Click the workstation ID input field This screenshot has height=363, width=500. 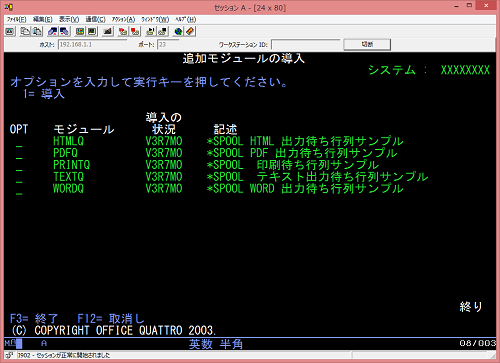[306, 44]
